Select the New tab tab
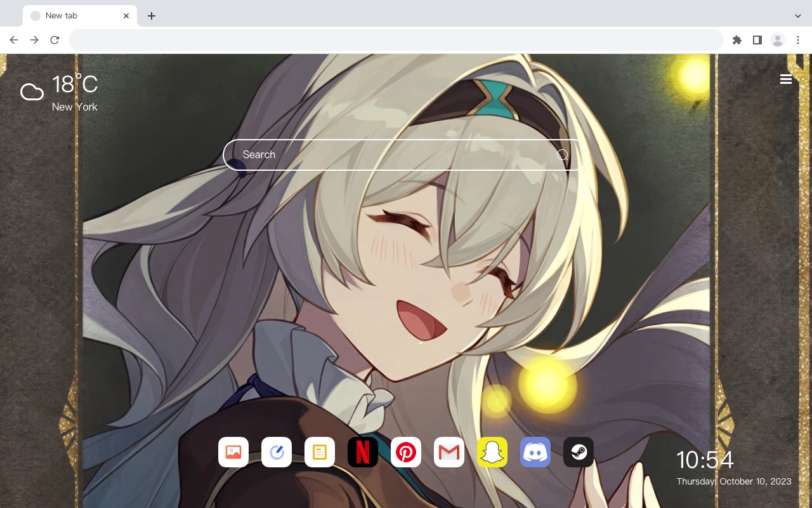Viewport: 812px width, 508px height. pos(80,16)
